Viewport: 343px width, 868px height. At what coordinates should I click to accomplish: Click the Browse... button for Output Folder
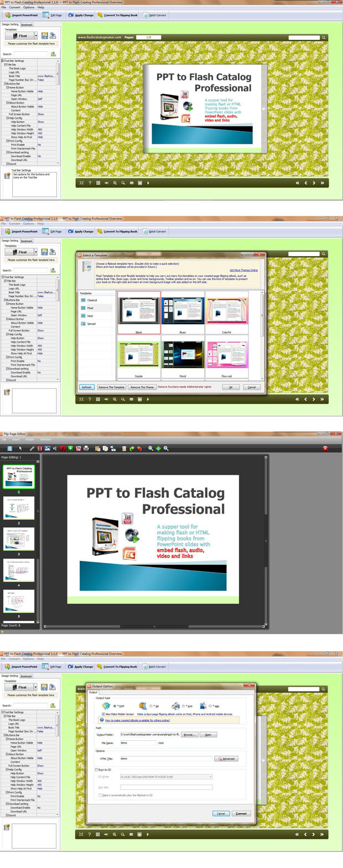pyautogui.click(x=189, y=735)
